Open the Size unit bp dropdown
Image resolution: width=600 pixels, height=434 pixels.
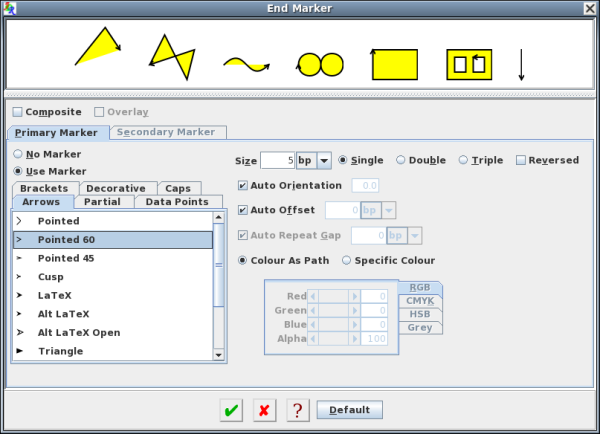314,160
